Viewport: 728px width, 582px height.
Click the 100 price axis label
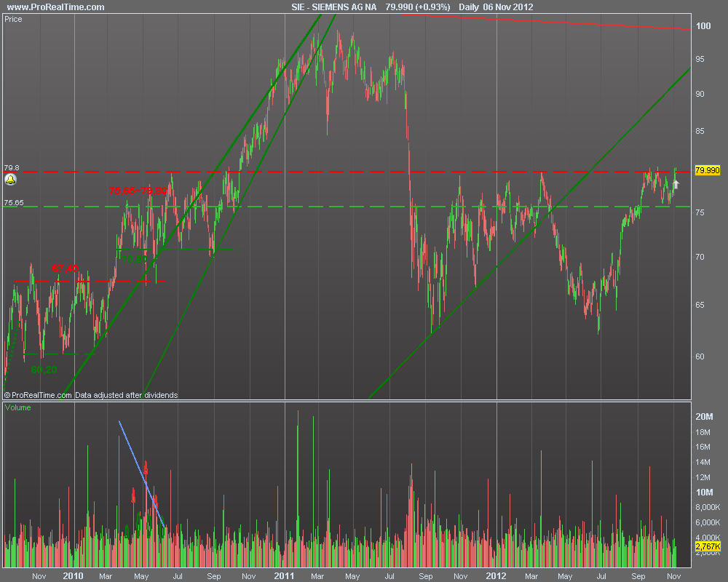(x=703, y=26)
